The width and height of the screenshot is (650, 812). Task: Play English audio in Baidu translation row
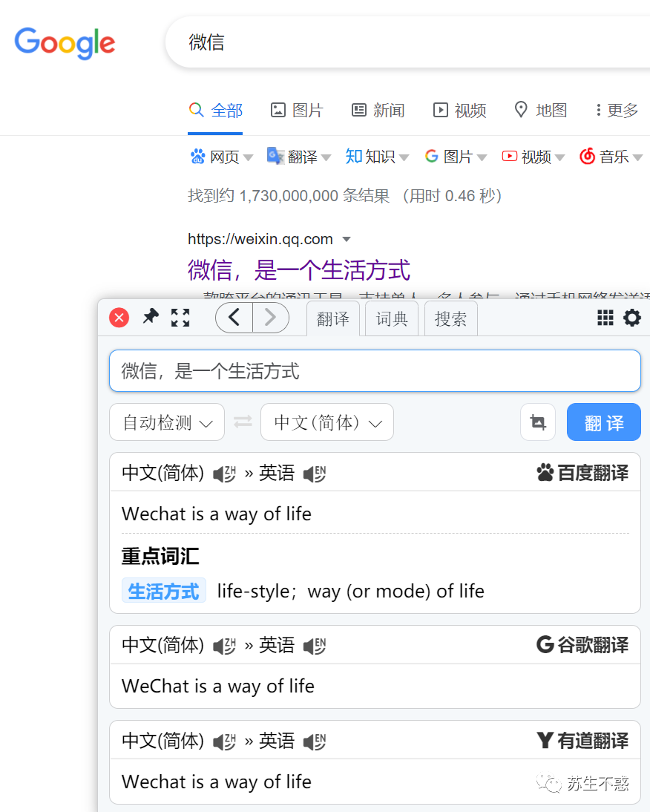pos(315,474)
